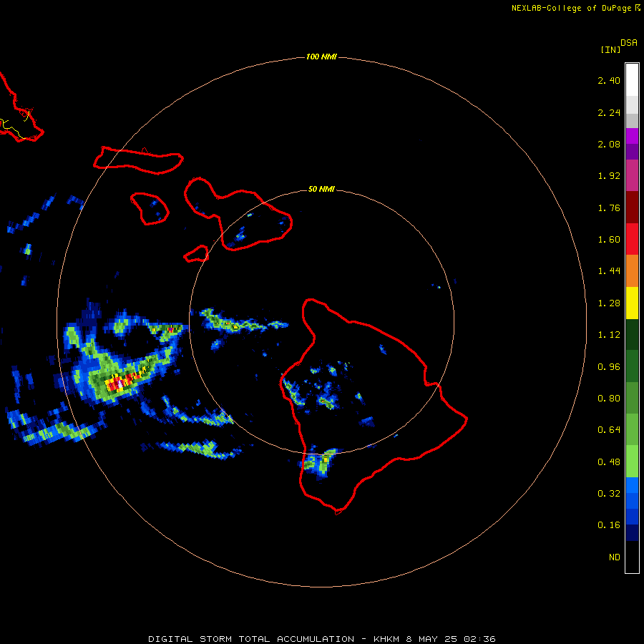This screenshot has width=644, height=644.
Task: Click the 2.24 legend value
Action: point(609,112)
